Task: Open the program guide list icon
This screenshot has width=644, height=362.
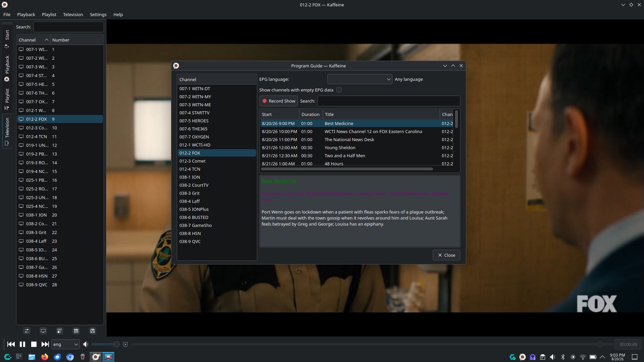Action: pyautogui.click(x=60, y=331)
